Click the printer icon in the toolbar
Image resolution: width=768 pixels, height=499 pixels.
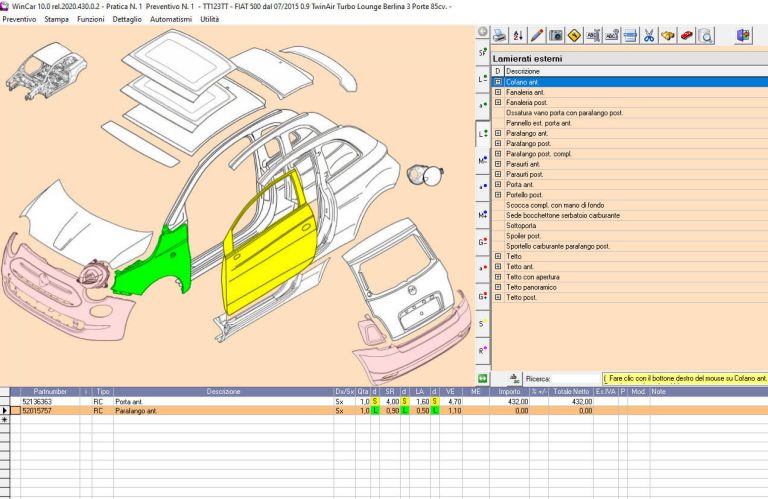(x=500, y=35)
